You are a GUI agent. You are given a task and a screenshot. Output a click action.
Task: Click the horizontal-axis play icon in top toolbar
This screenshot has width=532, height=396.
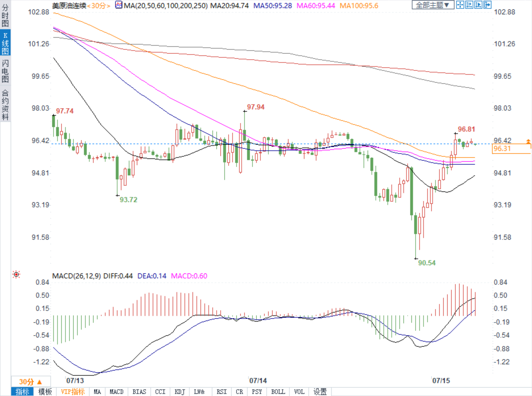pos(478,5)
